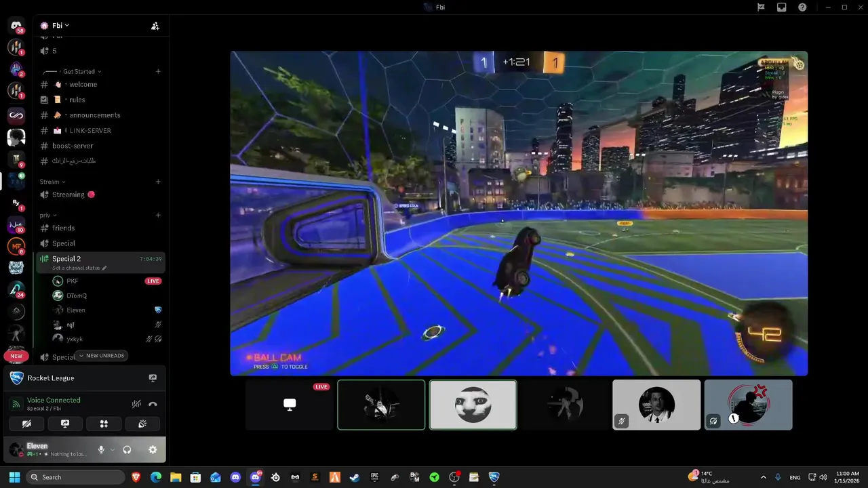Join the Special voice channel
Screen dimensions: 868x488
click(100, 243)
